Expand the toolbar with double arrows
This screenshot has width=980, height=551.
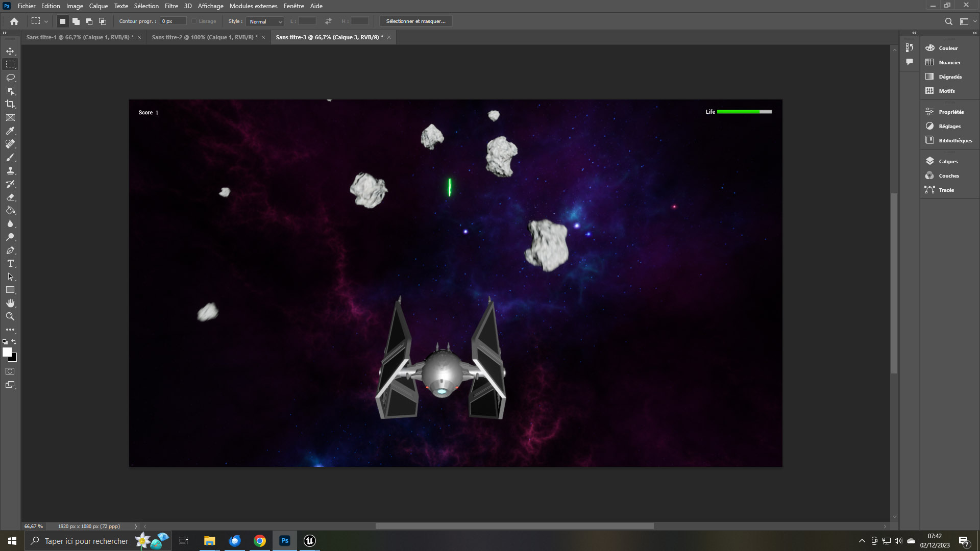(5, 33)
